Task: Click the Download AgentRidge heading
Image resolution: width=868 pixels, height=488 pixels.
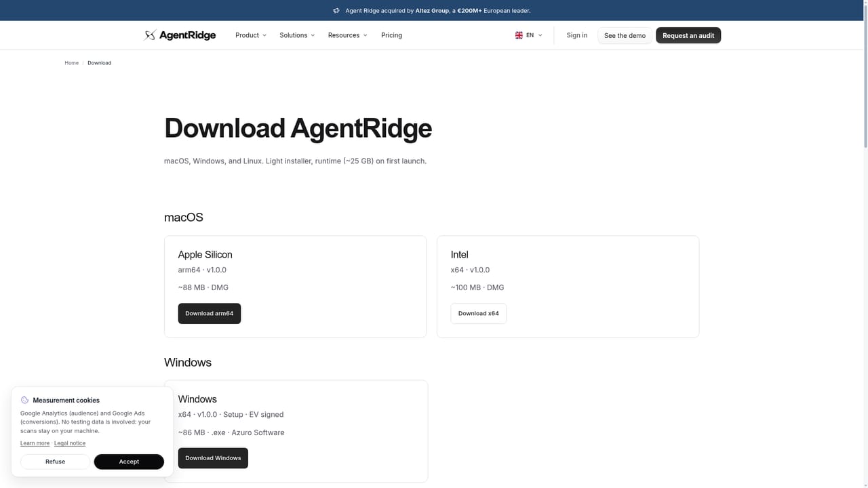Action: coord(298,128)
